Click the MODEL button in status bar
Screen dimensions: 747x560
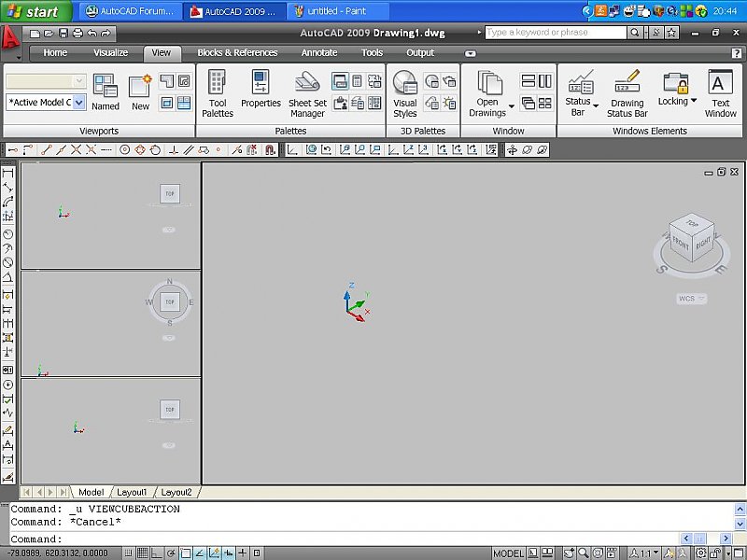(508, 553)
